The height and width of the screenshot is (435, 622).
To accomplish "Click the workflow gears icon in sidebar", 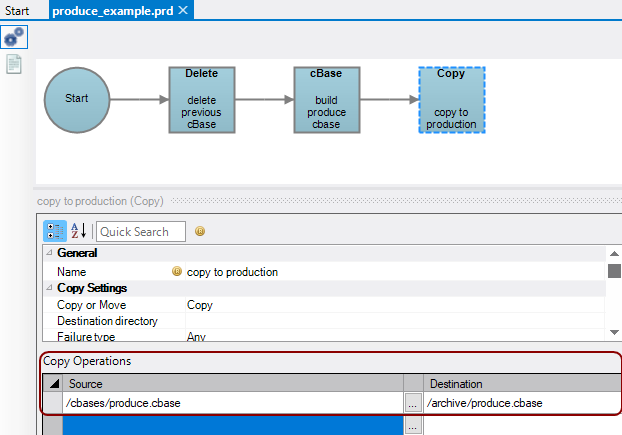I will [14, 37].
